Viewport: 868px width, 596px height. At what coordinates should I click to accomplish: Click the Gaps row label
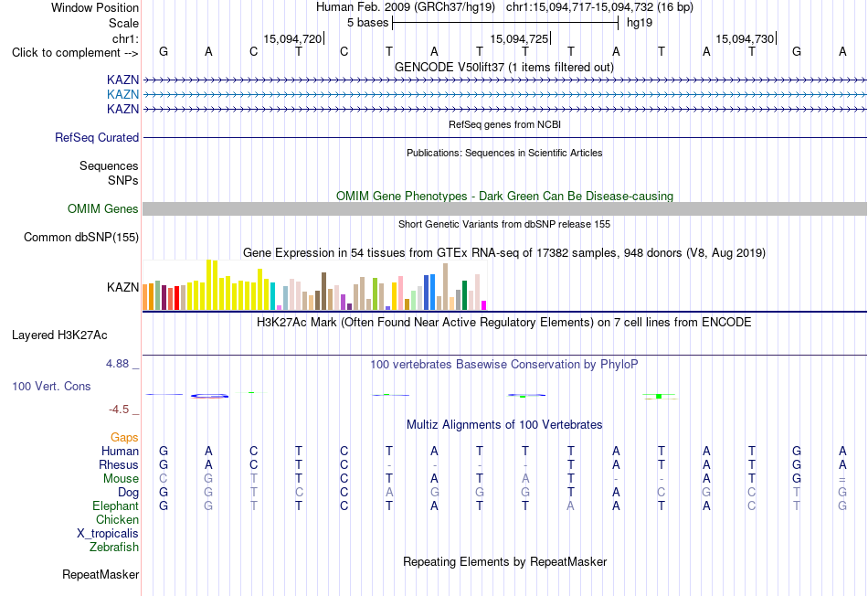tap(124, 438)
